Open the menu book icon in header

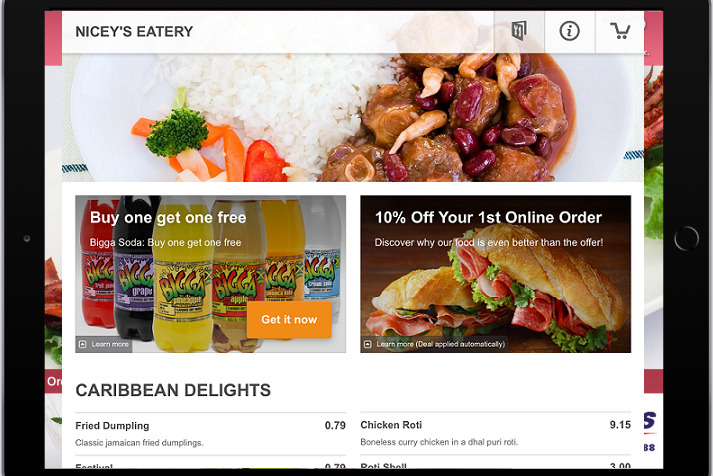[519, 31]
